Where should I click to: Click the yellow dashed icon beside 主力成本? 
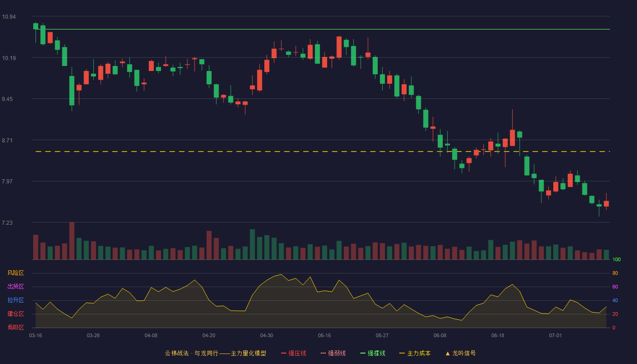click(402, 353)
